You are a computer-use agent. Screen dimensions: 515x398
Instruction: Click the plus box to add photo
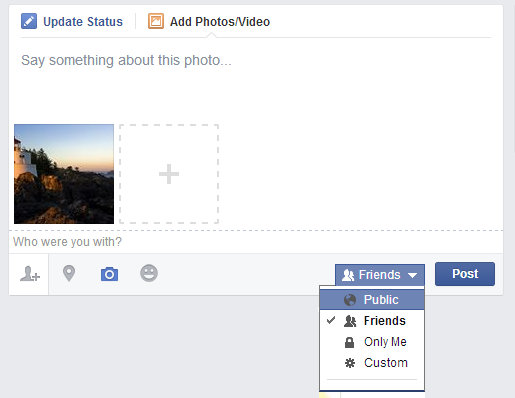tap(169, 174)
